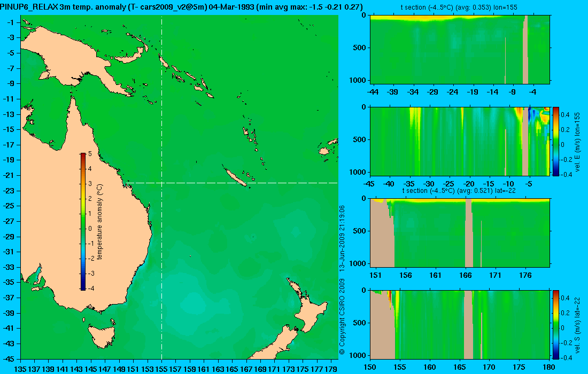This screenshot has width=588, height=374.
Task: Click the vel. E velocity colorbar
Action: click(556, 141)
